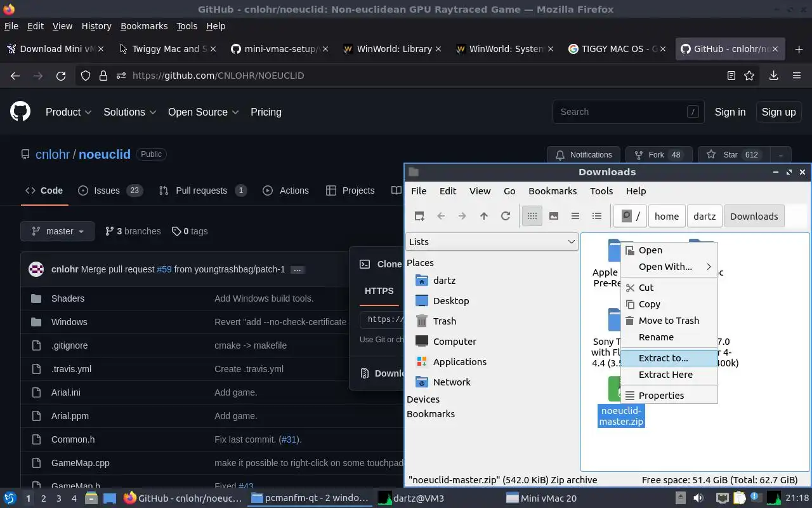Image resolution: width=812 pixels, height=508 pixels.
Task: Click the Sign in link
Action: pyautogui.click(x=730, y=112)
